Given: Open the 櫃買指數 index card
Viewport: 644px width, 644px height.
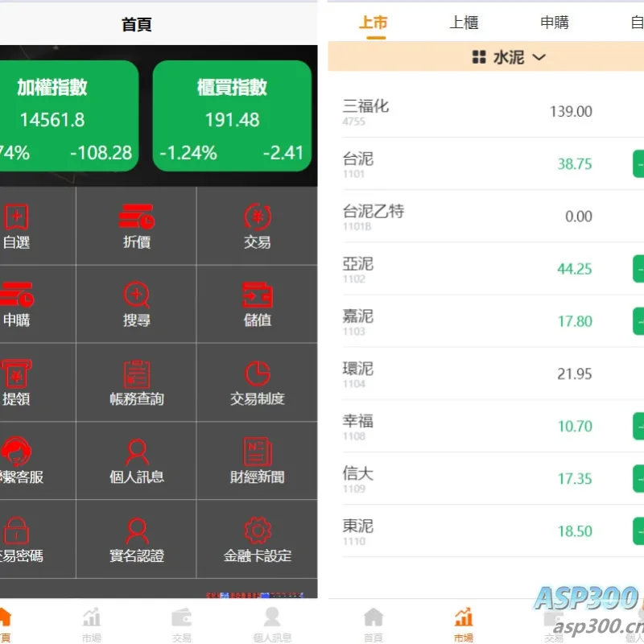Looking at the screenshot, I should point(232,116).
